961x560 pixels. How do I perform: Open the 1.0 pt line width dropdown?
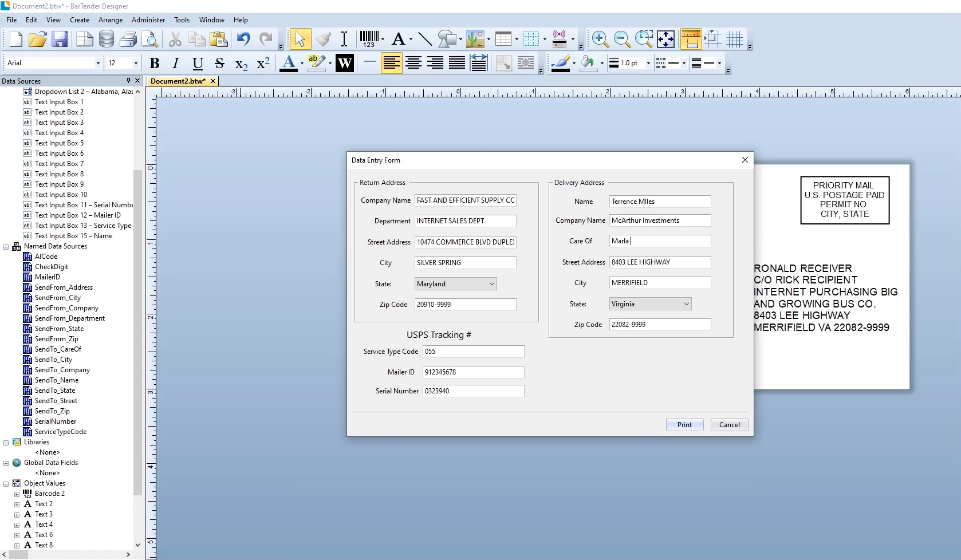pos(648,63)
